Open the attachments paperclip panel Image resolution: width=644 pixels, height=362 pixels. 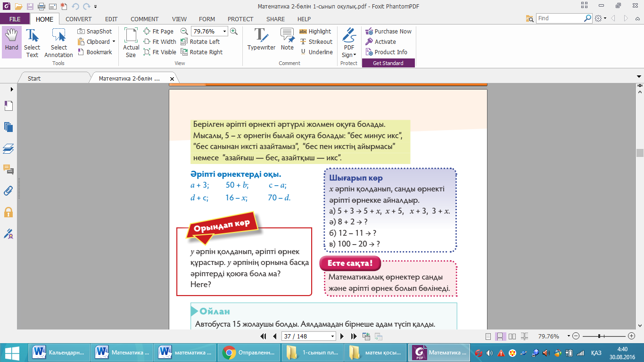[x=8, y=190]
